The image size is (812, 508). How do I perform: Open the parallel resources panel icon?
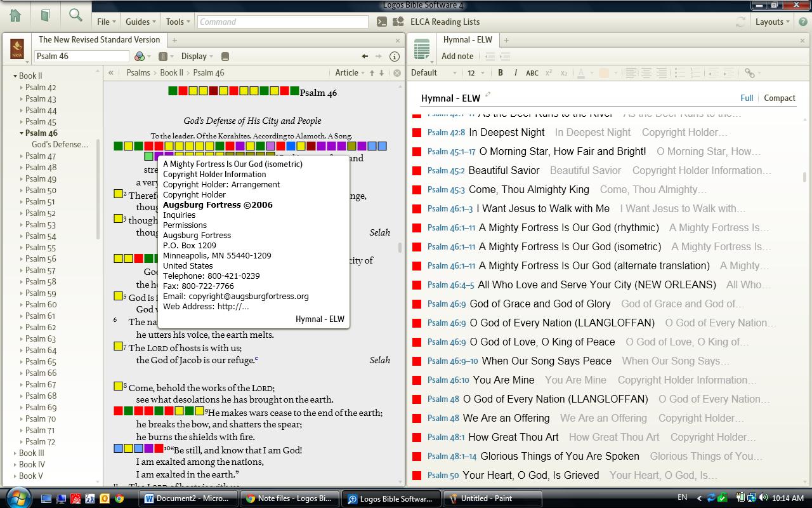pyautogui.click(x=163, y=57)
